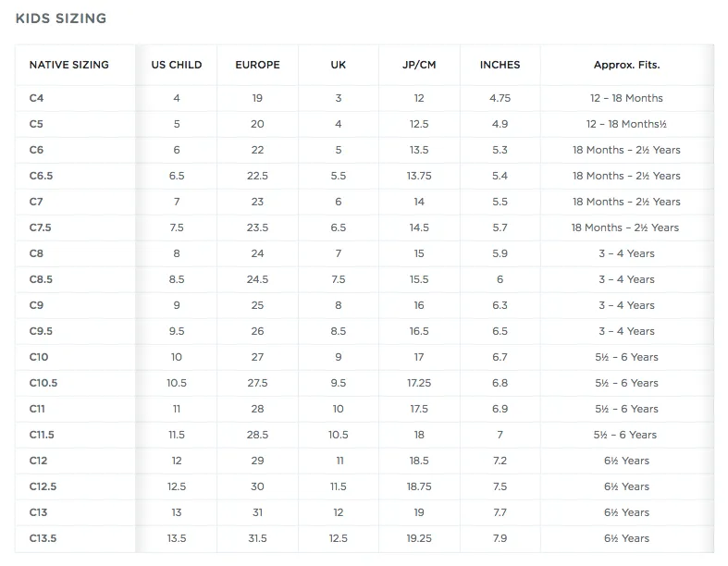Viewport: 728px width, 566px height.
Task: Select the C10.5 row label
Action: [43, 383]
